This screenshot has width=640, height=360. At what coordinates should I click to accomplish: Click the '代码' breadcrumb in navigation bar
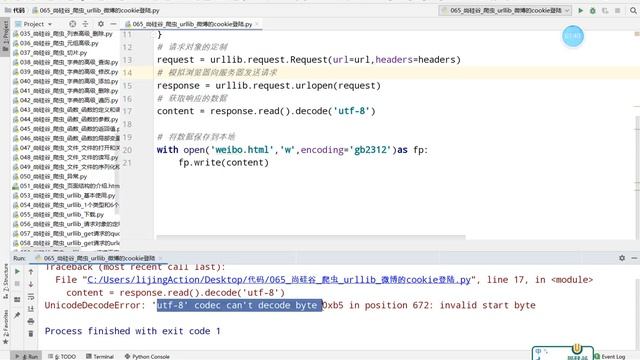point(16,10)
